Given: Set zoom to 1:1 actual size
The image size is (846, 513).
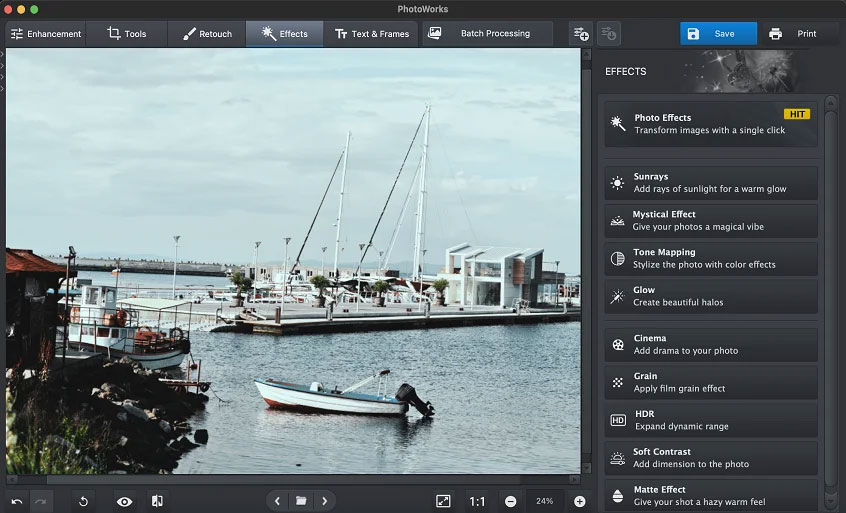Looking at the screenshot, I should pyautogui.click(x=477, y=501).
